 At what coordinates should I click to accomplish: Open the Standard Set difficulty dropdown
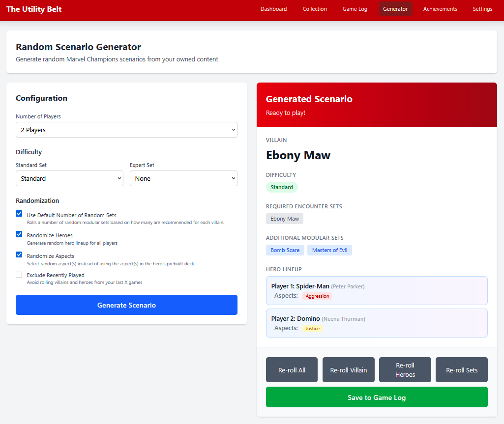click(69, 178)
